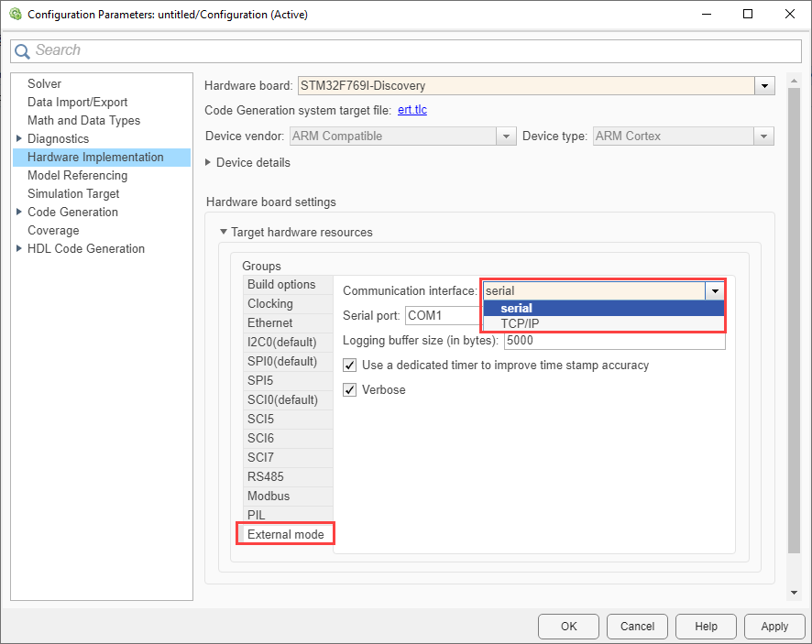
Task: Collapse Target hardware resources section
Action: point(224,233)
